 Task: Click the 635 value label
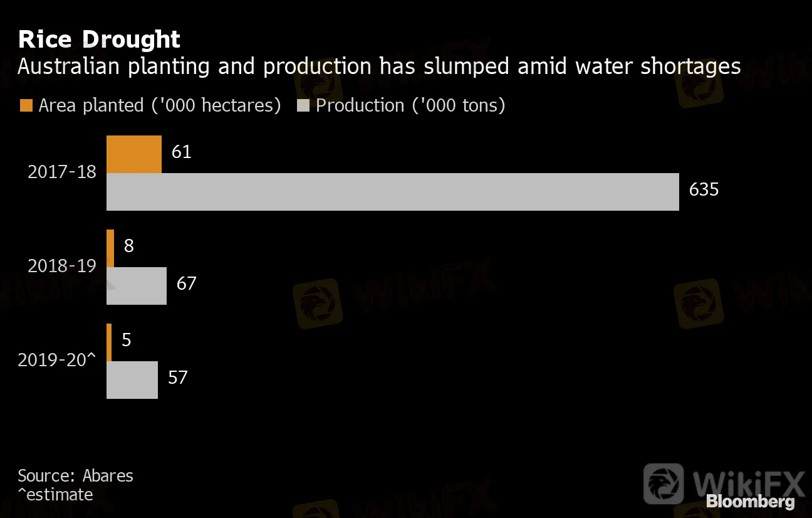pos(704,189)
